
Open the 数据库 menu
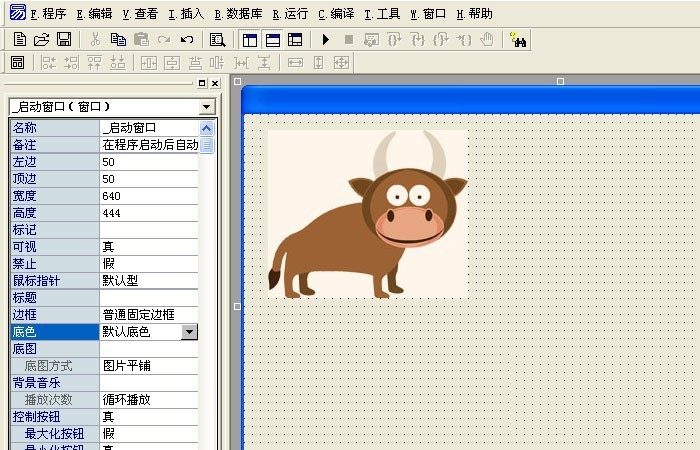(x=238, y=14)
